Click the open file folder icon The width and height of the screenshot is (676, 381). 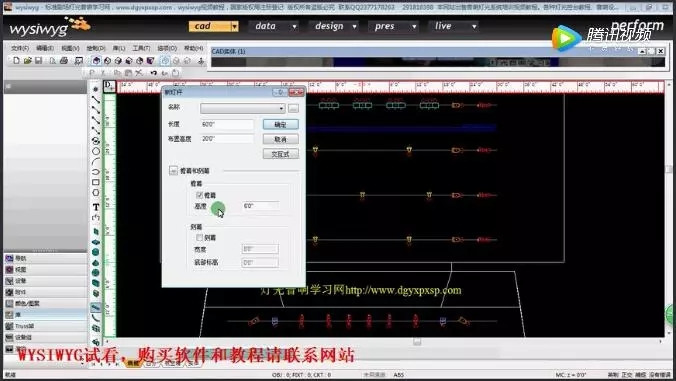28,61
